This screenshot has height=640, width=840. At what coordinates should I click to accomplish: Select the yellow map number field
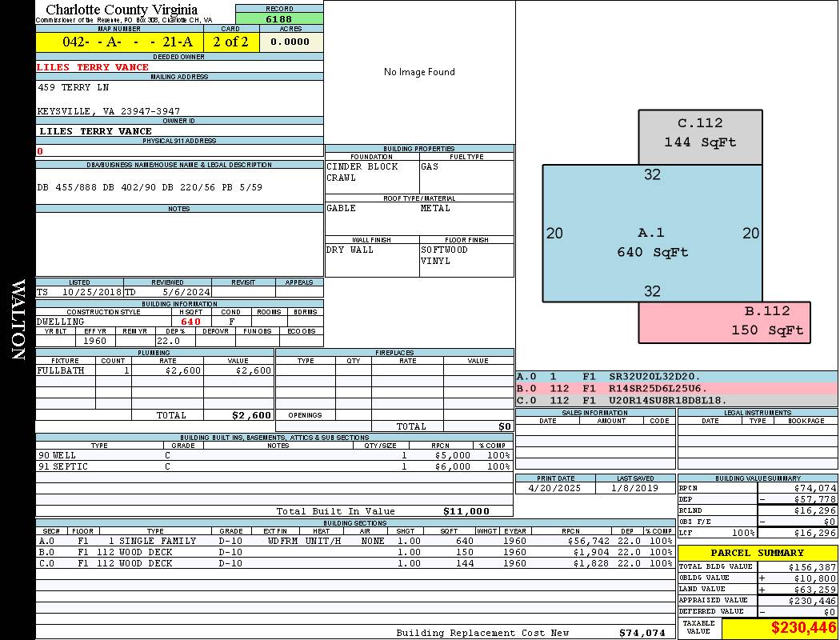pos(119,42)
